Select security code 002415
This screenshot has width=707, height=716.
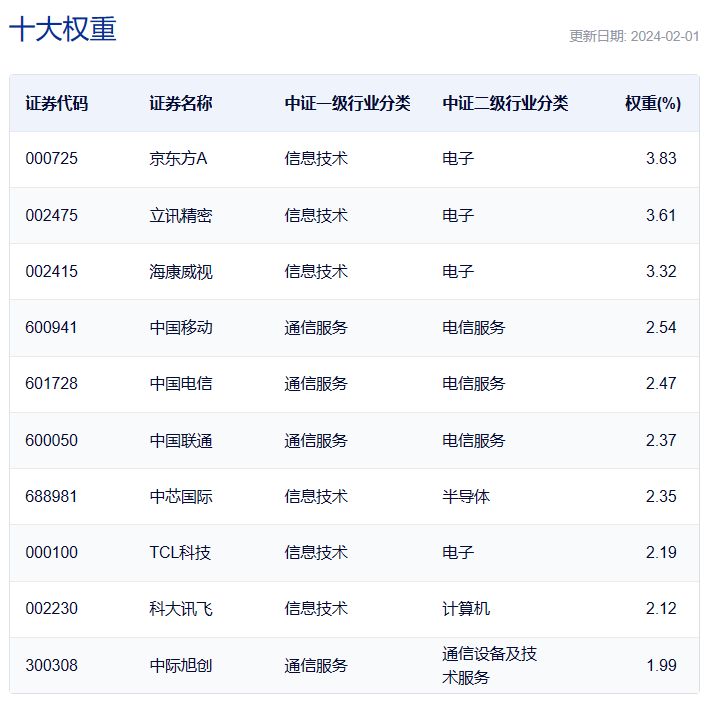[52, 271]
